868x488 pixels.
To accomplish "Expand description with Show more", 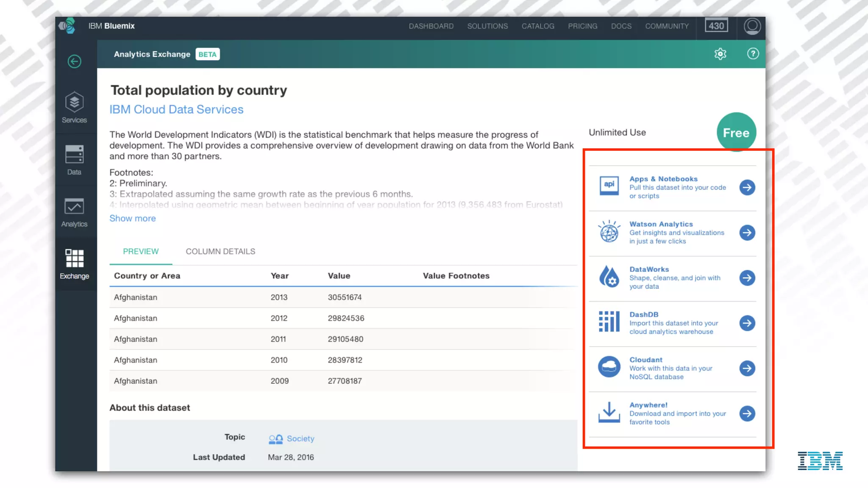I will pos(132,218).
